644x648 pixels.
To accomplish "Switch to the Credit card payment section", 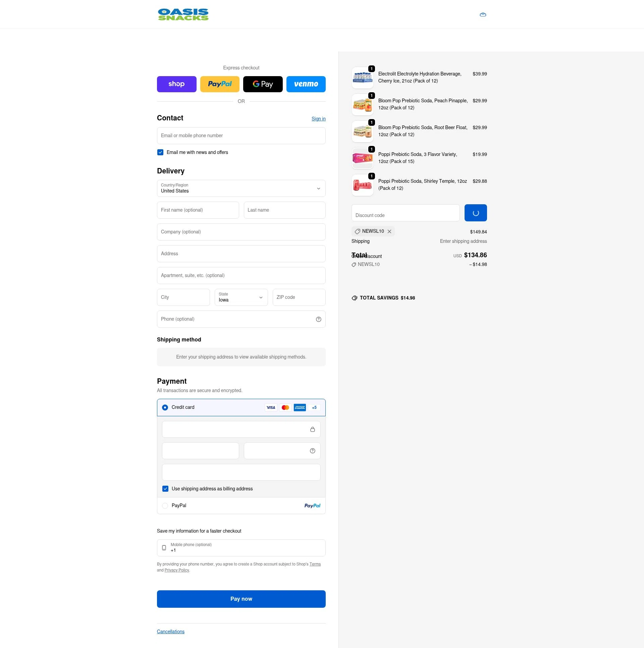I will click(x=165, y=407).
